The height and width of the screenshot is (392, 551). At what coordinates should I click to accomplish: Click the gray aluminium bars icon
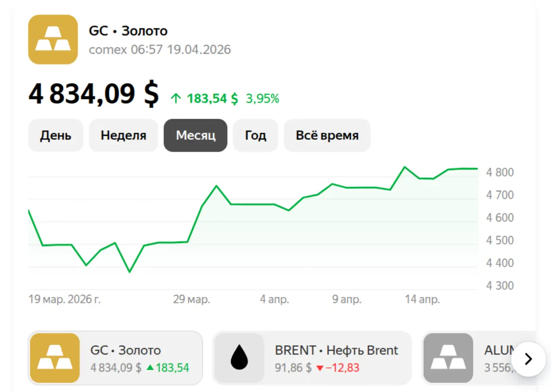[x=448, y=358]
